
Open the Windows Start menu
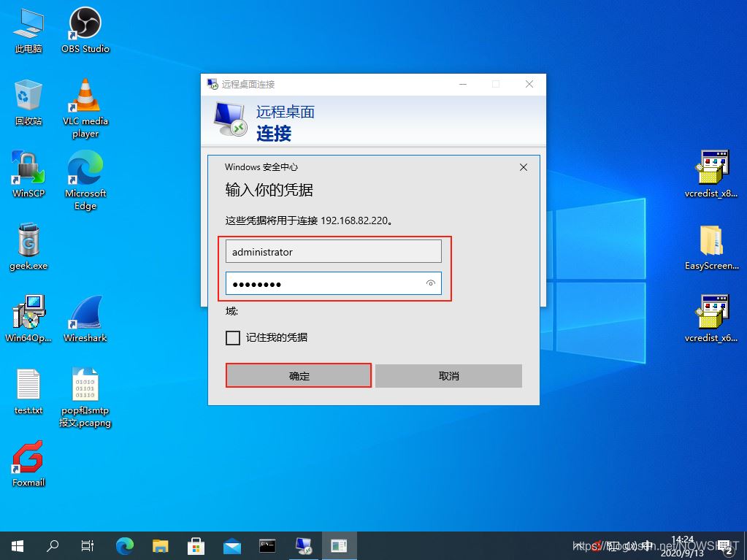tap(18, 545)
